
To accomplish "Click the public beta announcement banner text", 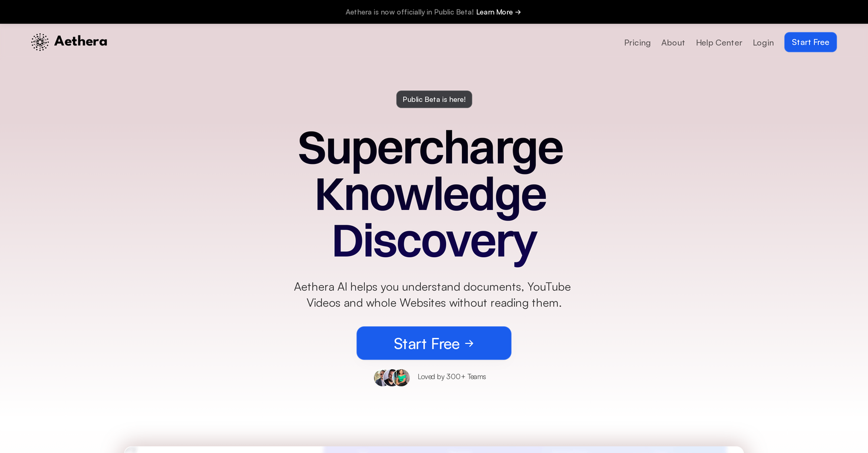I will click(410, 12).
